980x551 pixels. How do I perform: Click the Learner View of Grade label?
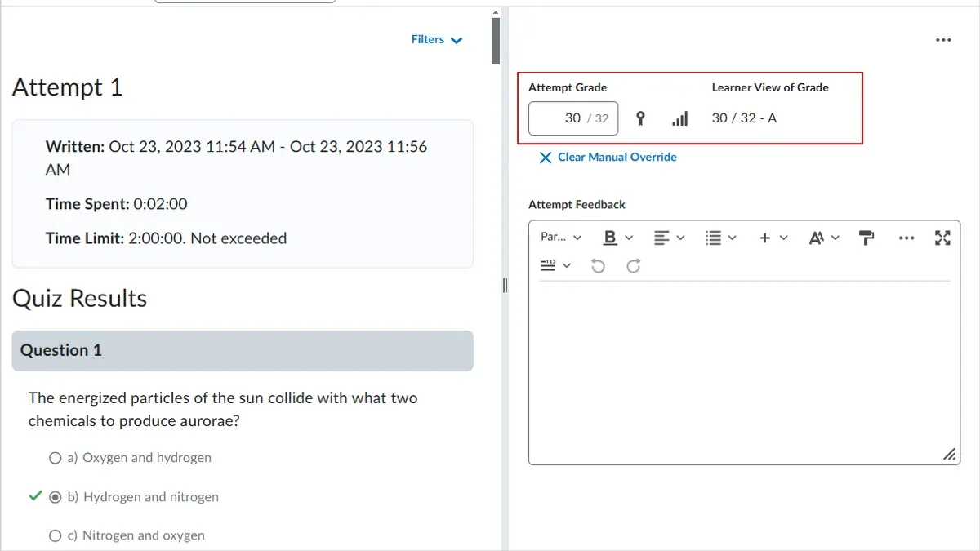tap(770, 87)
